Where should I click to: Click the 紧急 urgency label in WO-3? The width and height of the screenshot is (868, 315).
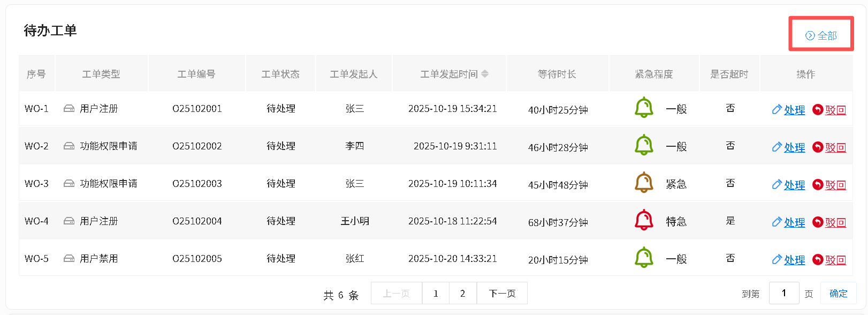coord(676,184)
